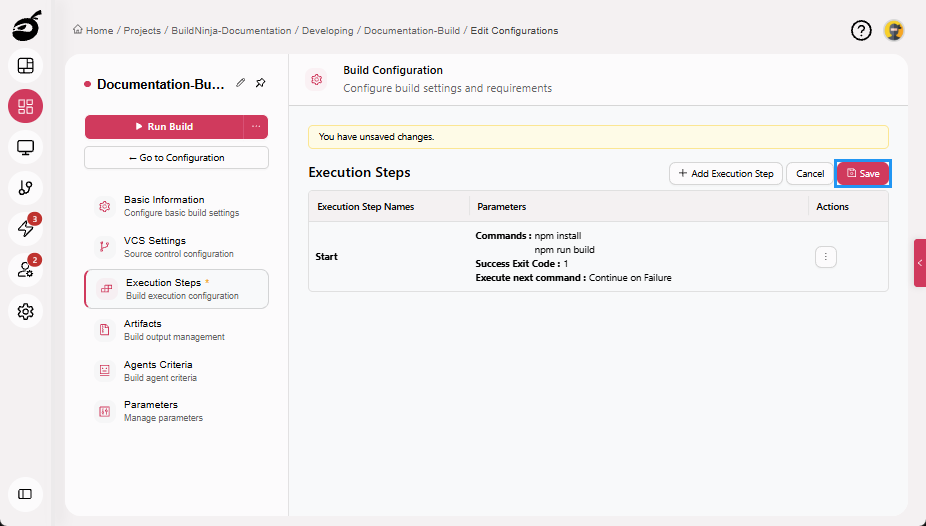The width and height of the screenshot is (926, 526).
Task: Click 'Continue on Failure' value text
Action: pyautogui.click(x=630, y=277)
